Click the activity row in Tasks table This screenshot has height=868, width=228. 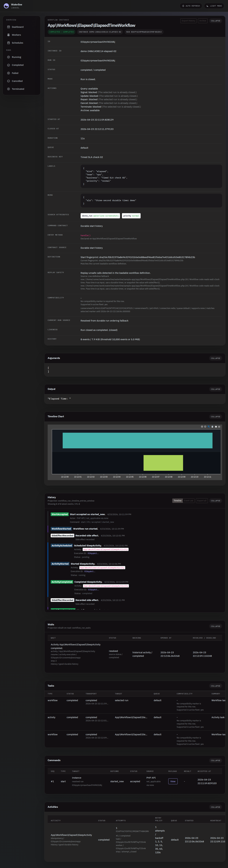click(x=135, y=722)
